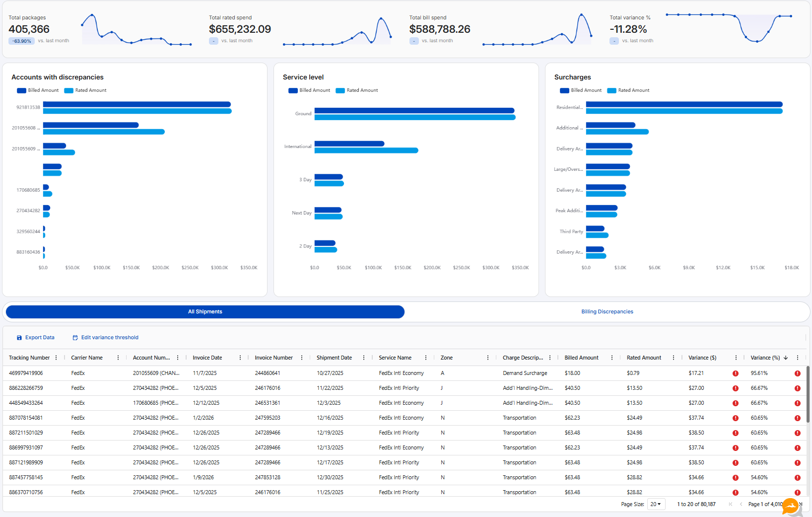The height and width of the screenshot is (517, 812).
Task: Sort by Billed Amount column header
Action: [x=581, y=358]
